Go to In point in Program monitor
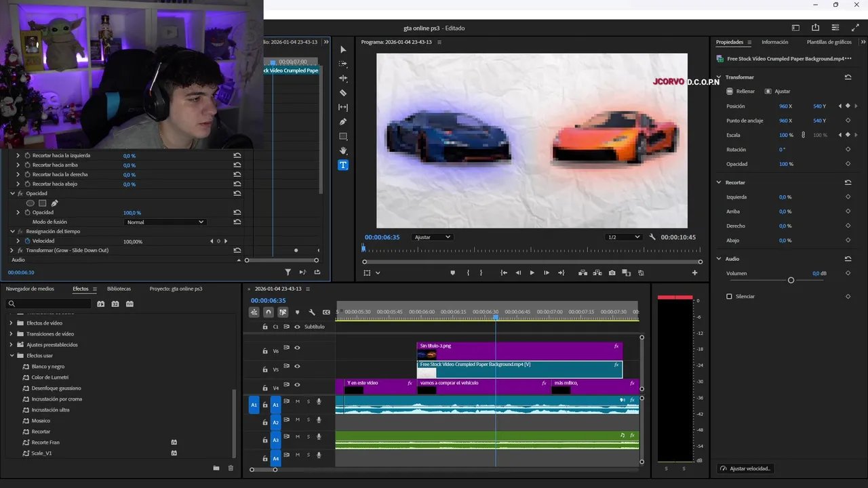Screen dimensions: 868x488 504,272
